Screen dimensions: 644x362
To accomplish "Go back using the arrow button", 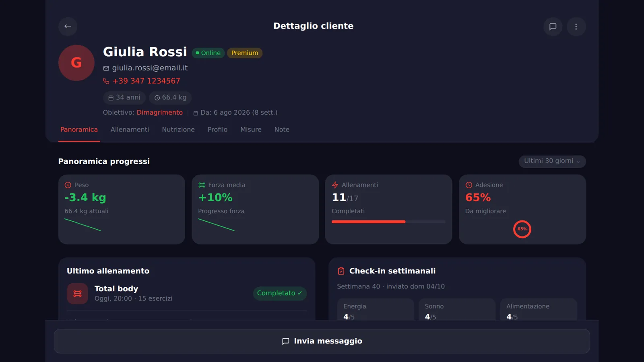I will pos(68,27).
